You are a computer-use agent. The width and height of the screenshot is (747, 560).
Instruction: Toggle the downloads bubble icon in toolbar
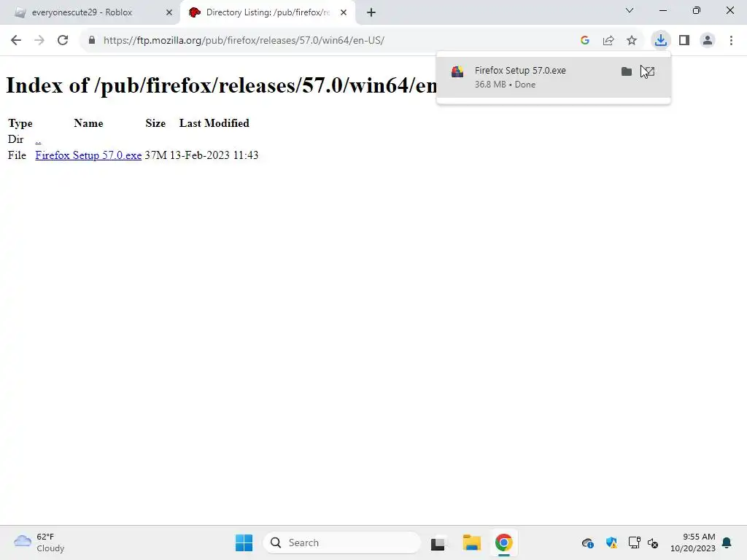pos(661,41)
